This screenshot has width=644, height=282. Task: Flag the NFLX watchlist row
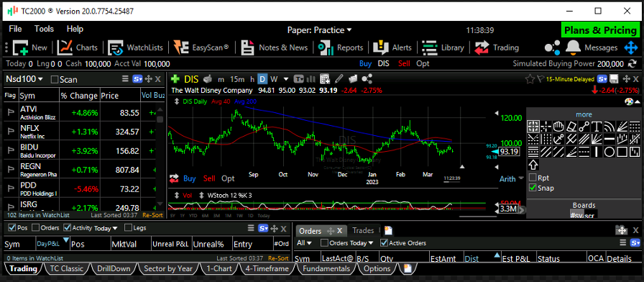click(x=10, y=132)
